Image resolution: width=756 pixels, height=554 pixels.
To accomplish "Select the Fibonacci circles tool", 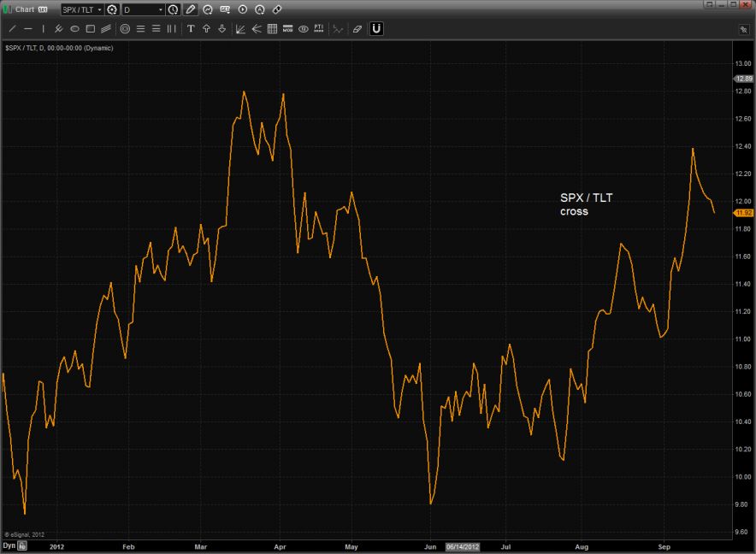I will (x=125, y=28).
